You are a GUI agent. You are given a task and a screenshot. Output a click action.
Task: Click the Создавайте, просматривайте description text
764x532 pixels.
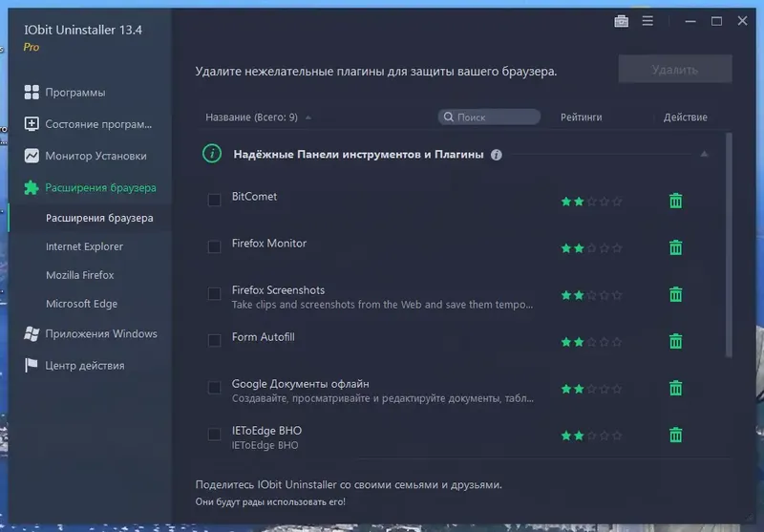tap(383, 398)
